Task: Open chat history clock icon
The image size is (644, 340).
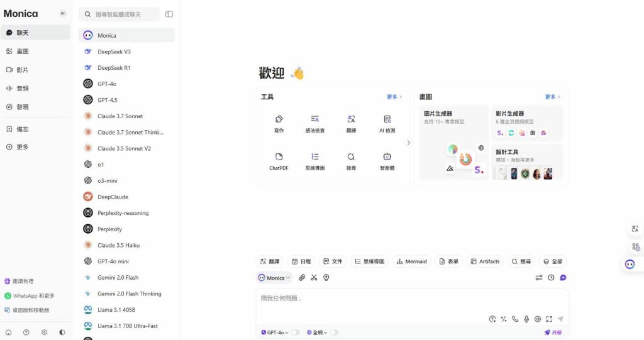Action: pyautogui.click(x=551, y=277)
